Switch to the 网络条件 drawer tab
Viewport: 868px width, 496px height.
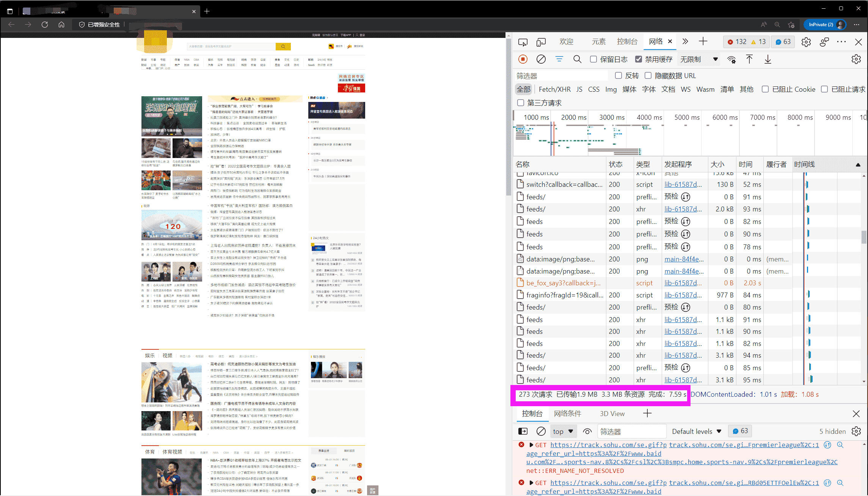(568, 414)
